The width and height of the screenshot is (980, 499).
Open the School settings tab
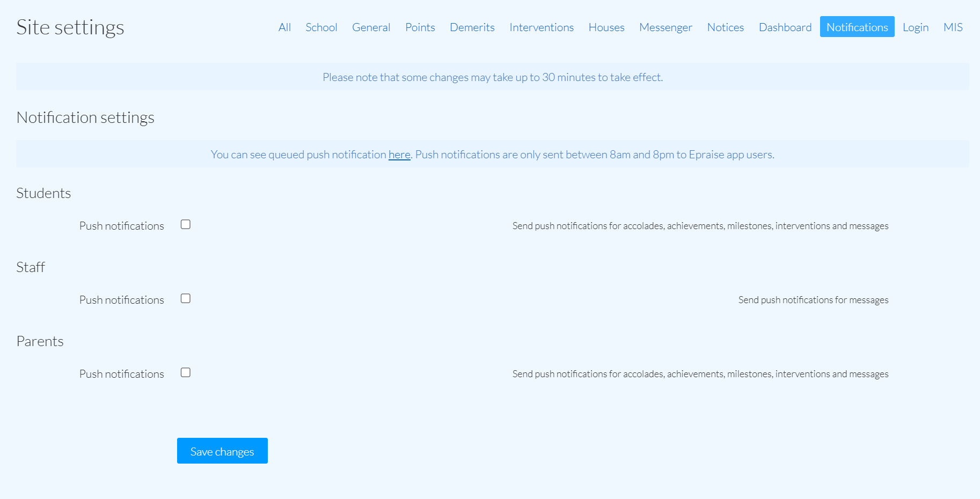click(321, 27)
